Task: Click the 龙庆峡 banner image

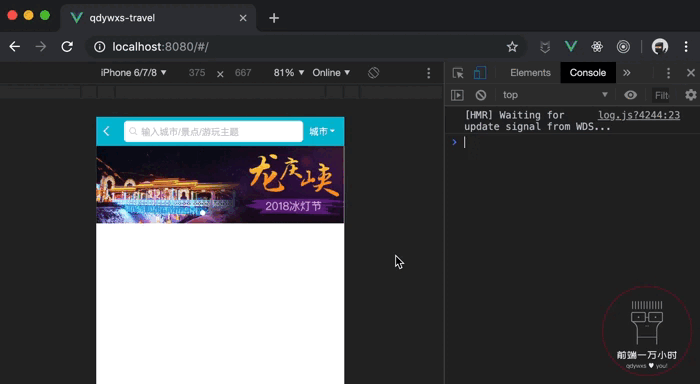Action: (220, 184)
